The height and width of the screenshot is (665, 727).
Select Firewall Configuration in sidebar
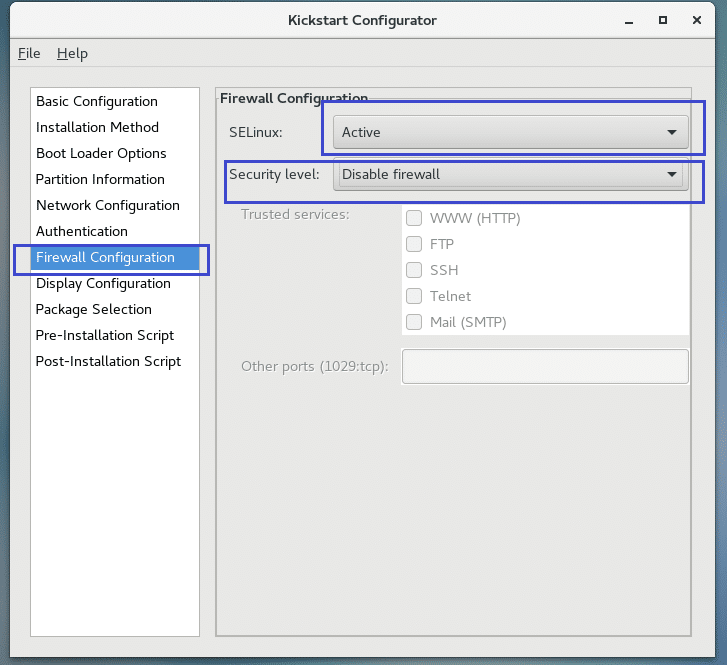[x=105, y=257]
